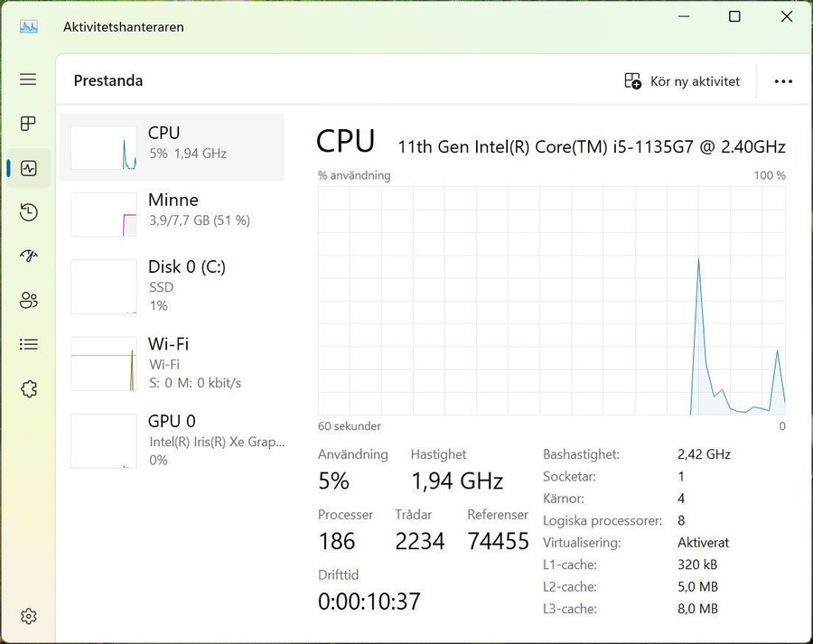Go to the Processes page icon
The width and height of the screenshot is (813, 644).
[28, 124]
